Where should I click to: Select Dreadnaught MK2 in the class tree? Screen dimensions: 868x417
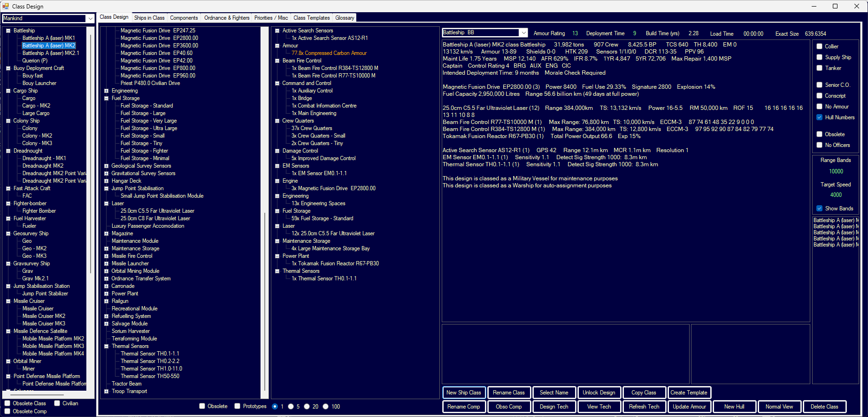tap(43, 166)
